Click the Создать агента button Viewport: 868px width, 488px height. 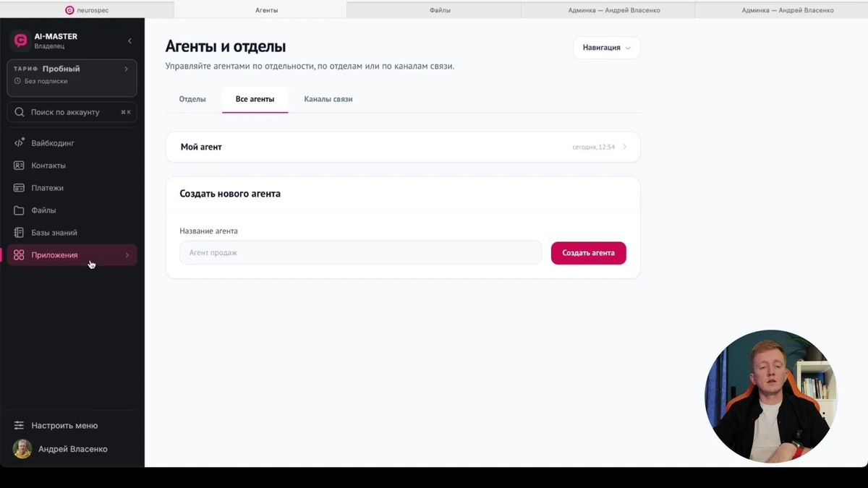(x=588, y=253)
